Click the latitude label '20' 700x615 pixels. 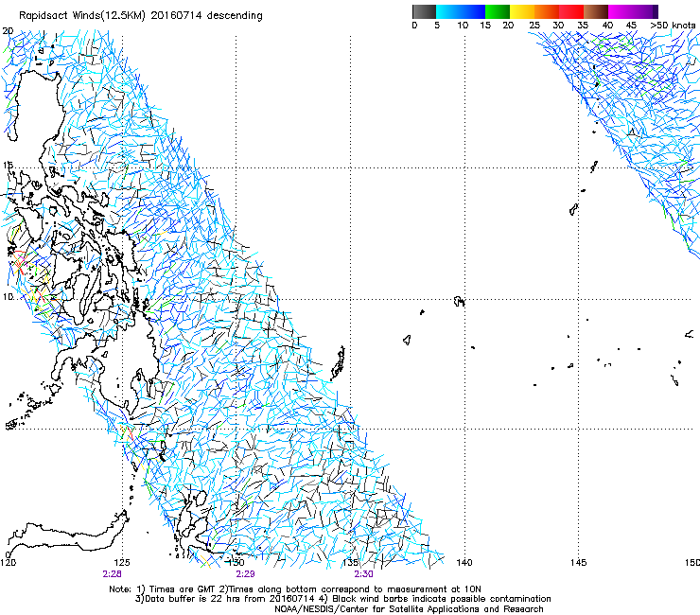point(8,31)
